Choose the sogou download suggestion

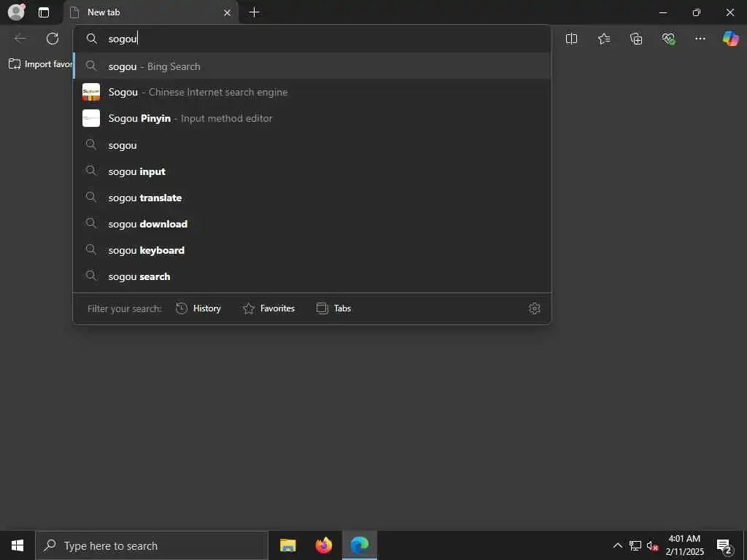pos(312,224)
